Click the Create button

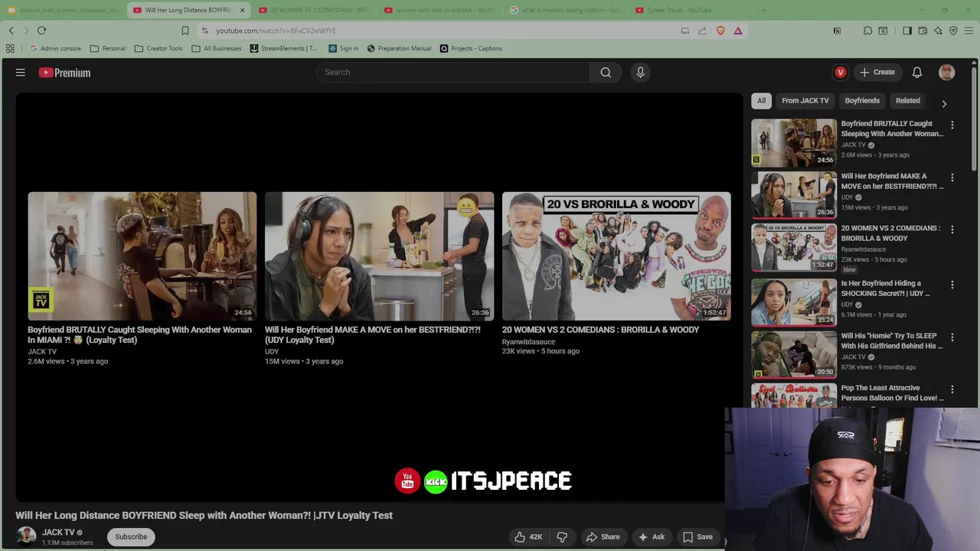[x=877, y=72]
